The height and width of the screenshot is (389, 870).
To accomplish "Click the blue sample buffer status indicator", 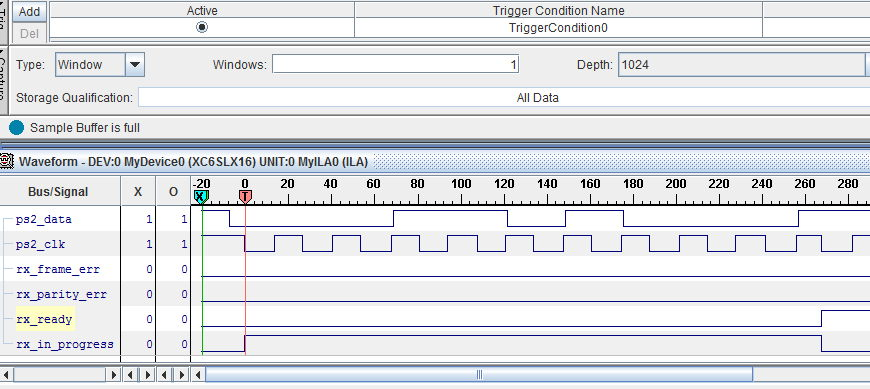I will pyautogui.click(x=17, y=128).
